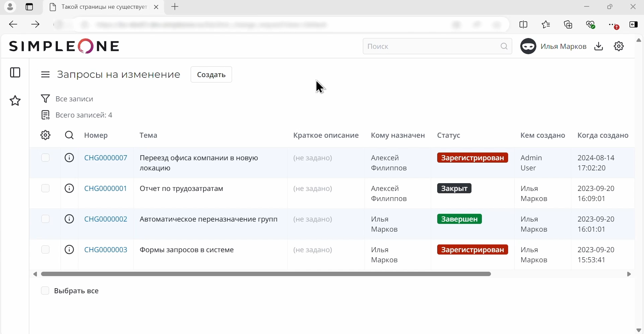
Task: Click the filter funnel icon
Action: (x=45, y=99)
